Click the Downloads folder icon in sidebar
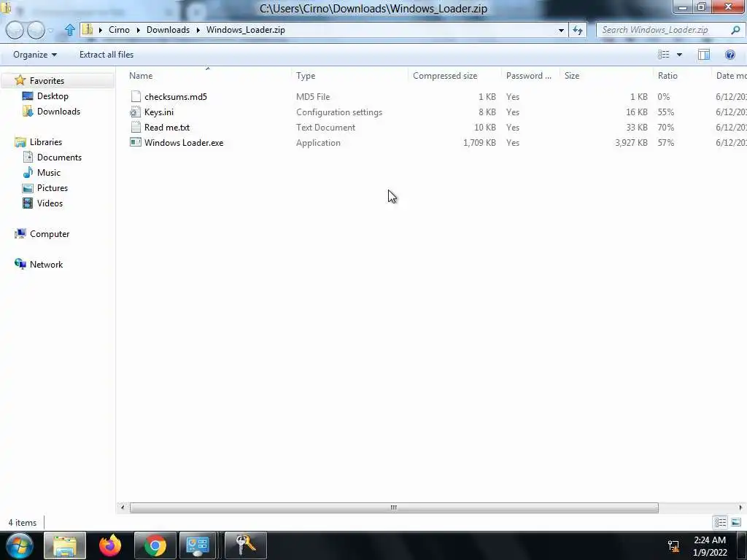The width and height of the screenshot is (747, 560). pos(28,112)
